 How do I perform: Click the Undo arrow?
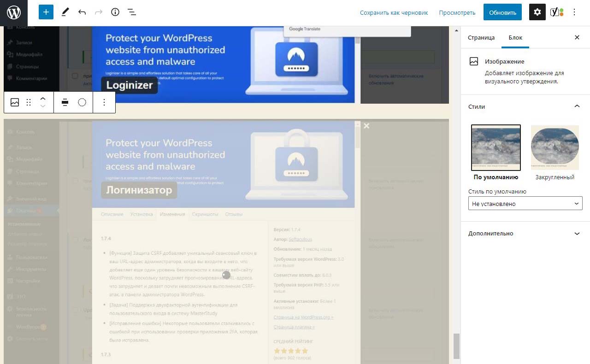(82, 12)
